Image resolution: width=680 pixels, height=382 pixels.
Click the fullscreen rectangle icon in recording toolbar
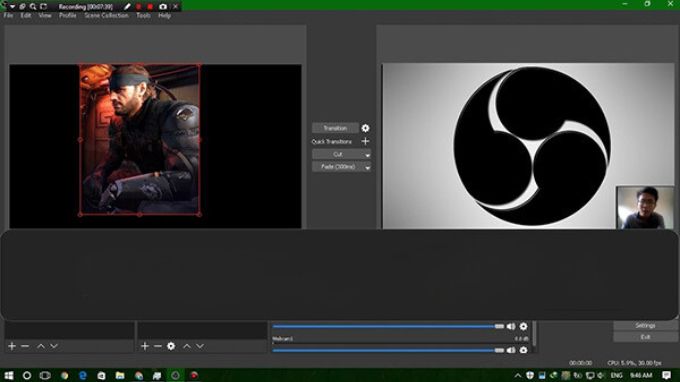coord(43,7)
